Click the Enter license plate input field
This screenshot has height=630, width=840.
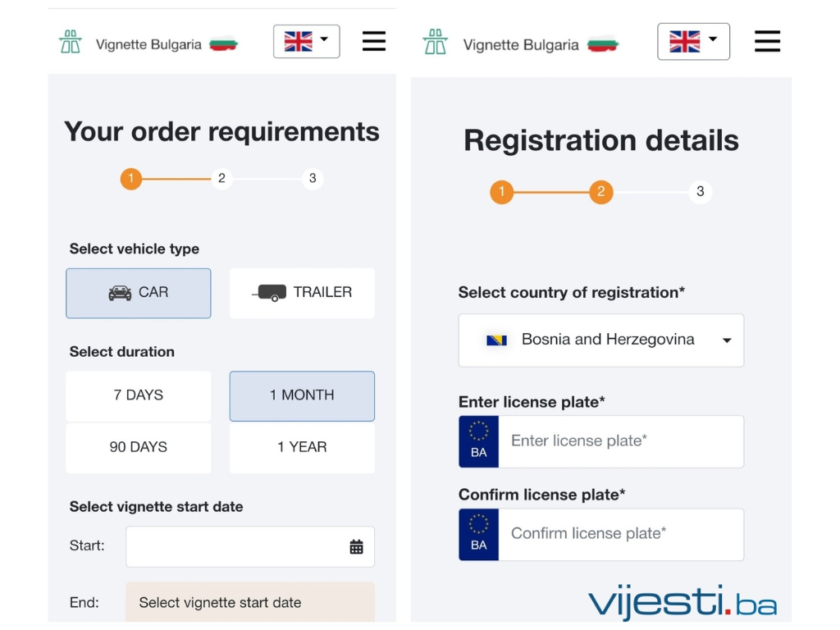621,441
